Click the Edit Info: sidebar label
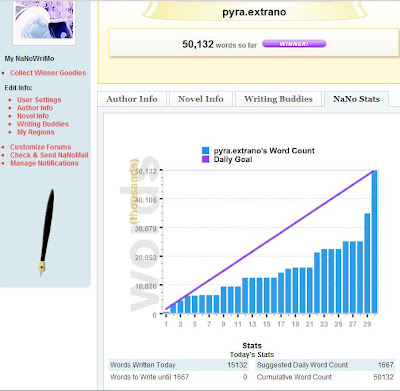 coord(18,88)
